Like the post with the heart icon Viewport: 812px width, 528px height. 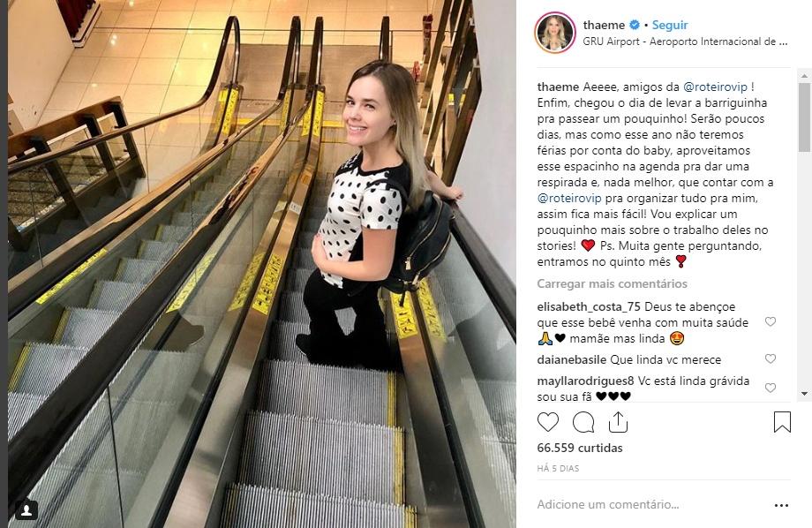tap(548, 422)
